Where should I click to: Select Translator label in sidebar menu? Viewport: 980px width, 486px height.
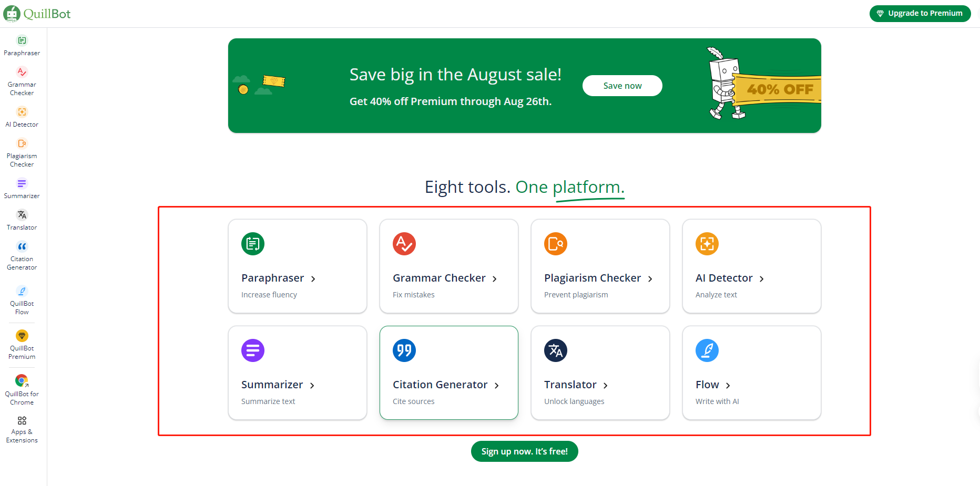[22, 228]
